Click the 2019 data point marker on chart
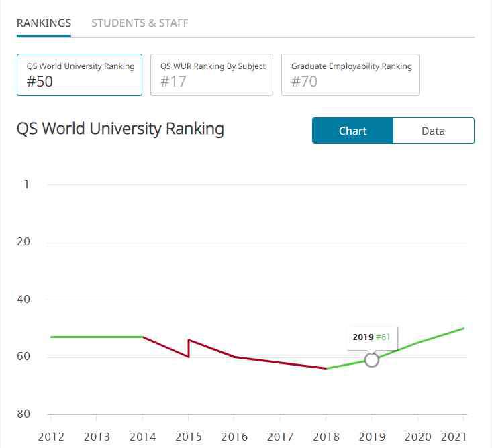The height and width of the screenshot is (448, 492). (x=372, y=360)
